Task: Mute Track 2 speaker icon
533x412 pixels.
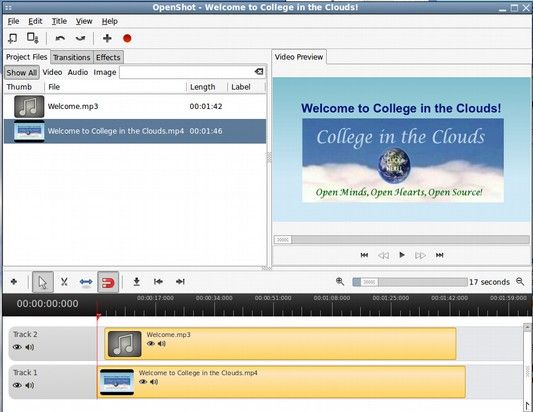Action: click(30, 347)
